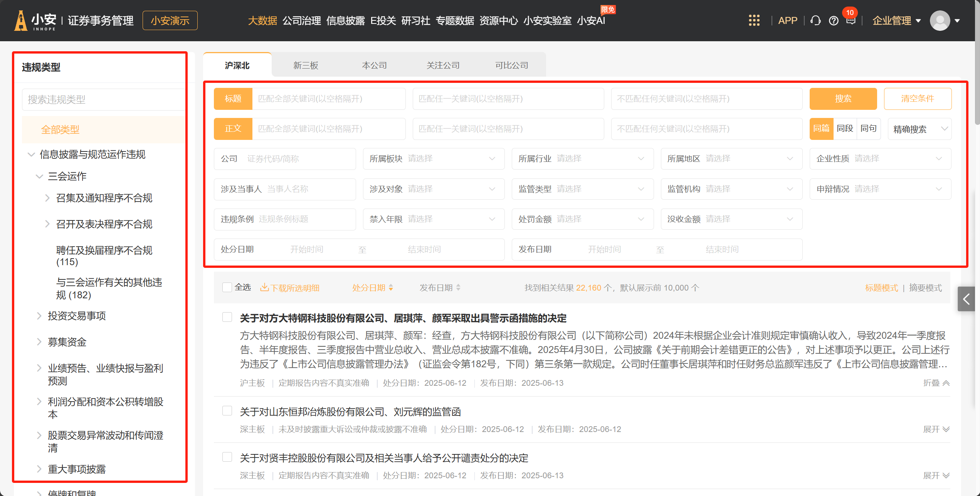Focus 公司 证券代码/简称 field

coord(285,159)
